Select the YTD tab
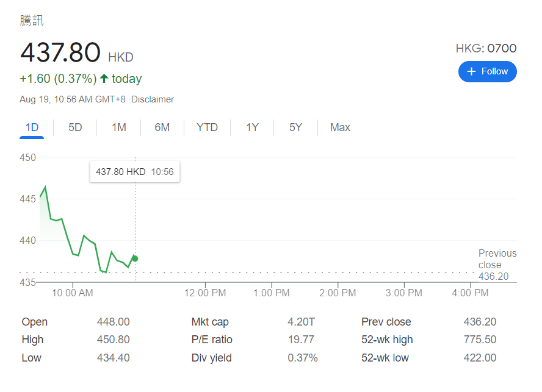This screenshot has height=392, width=542. point(207,127)
